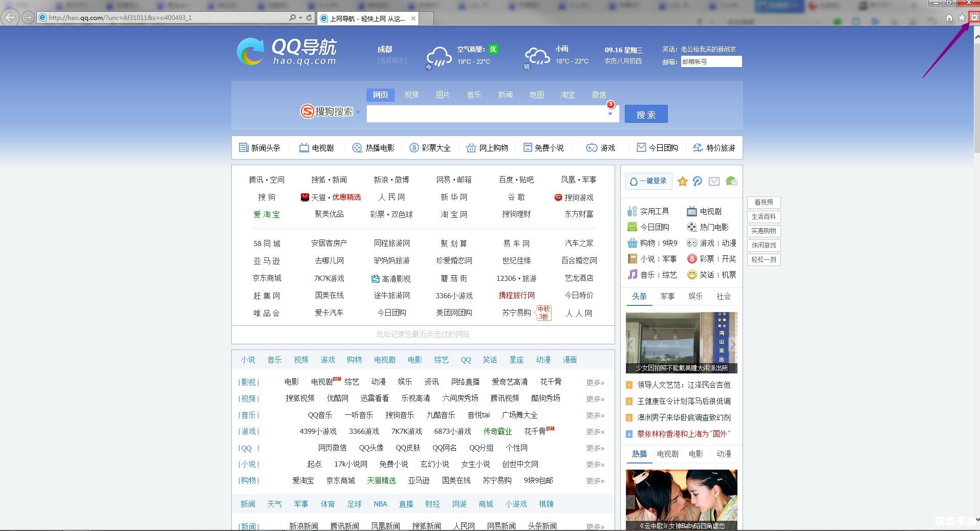
Task: Open 特价旅游 icon link
Action: (714, 148)
